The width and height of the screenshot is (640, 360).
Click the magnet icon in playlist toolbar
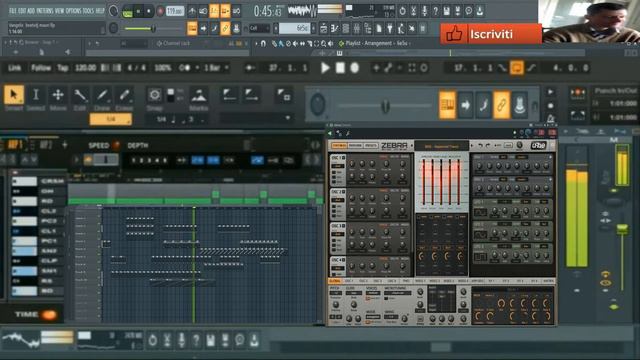point(263,43)
